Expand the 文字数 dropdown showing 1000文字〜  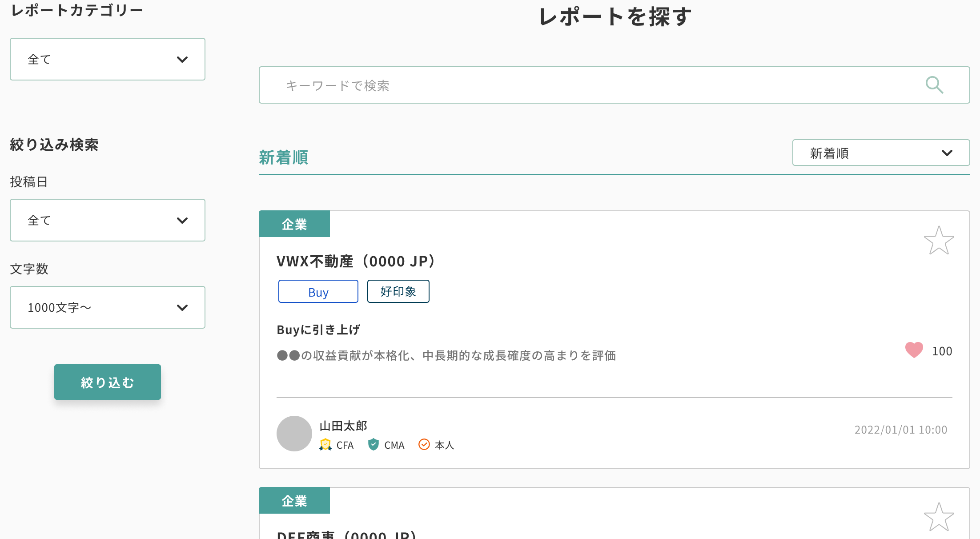[108, 307]
